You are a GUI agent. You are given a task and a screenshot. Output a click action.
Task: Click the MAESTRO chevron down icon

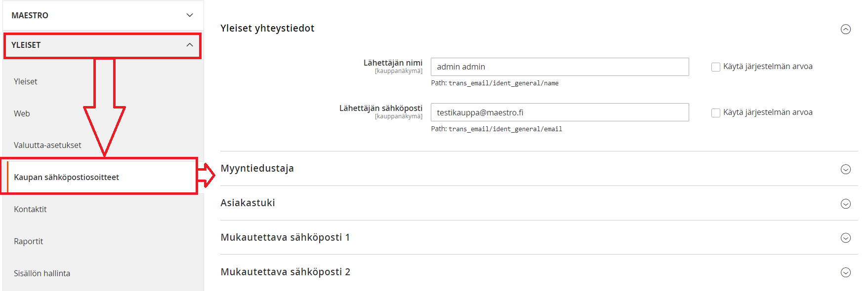(190, 15)
